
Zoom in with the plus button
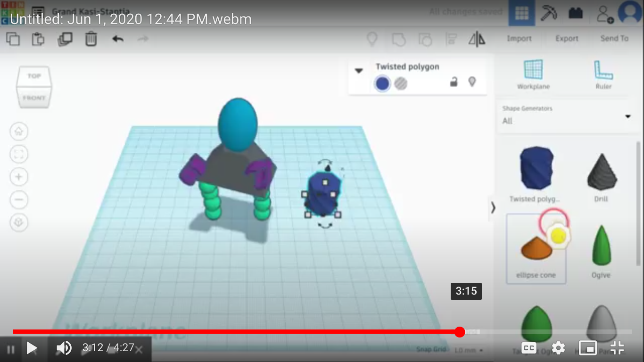pyautogui.click(x=19, y=177)
